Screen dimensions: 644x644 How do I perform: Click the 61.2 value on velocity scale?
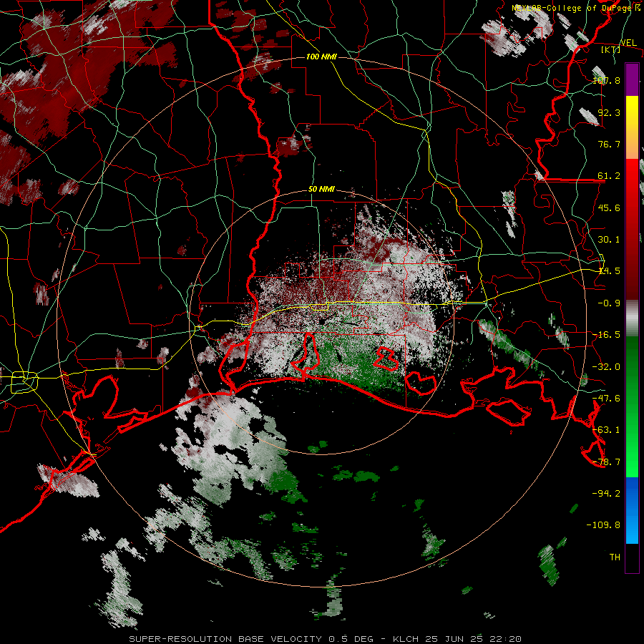pos(609,176)
